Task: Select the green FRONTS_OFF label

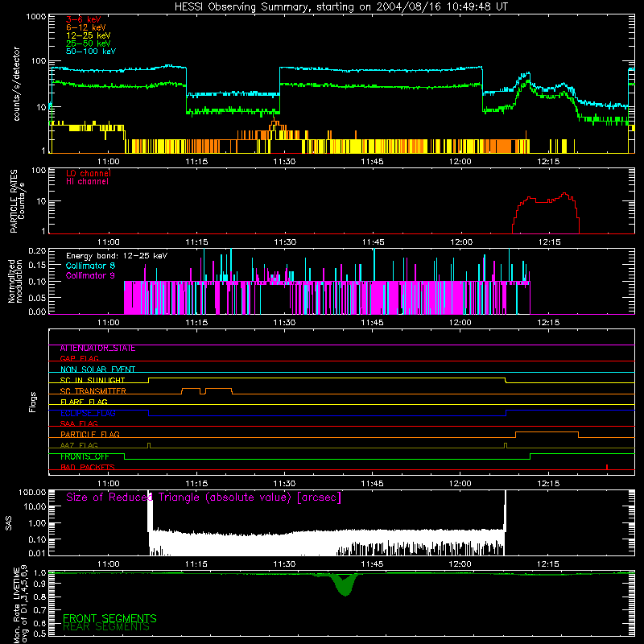Action: [85, 456]
